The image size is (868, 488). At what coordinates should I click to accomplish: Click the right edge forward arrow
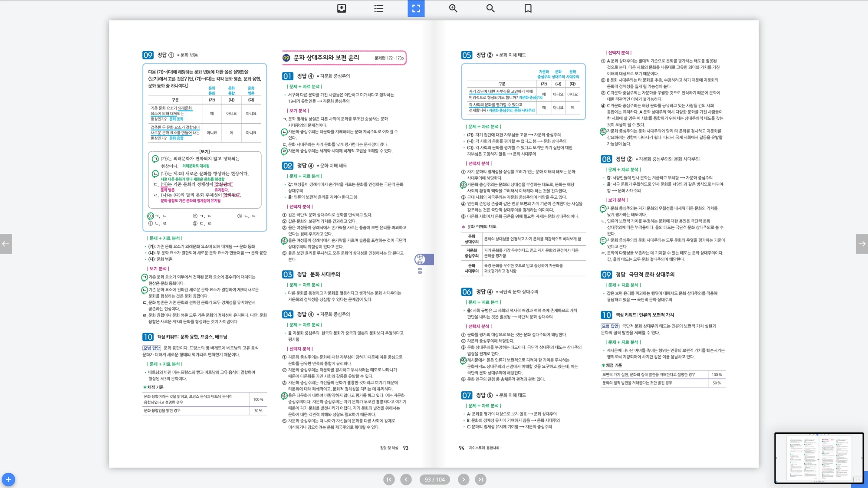pyautogui.click(x=862, y=244)
